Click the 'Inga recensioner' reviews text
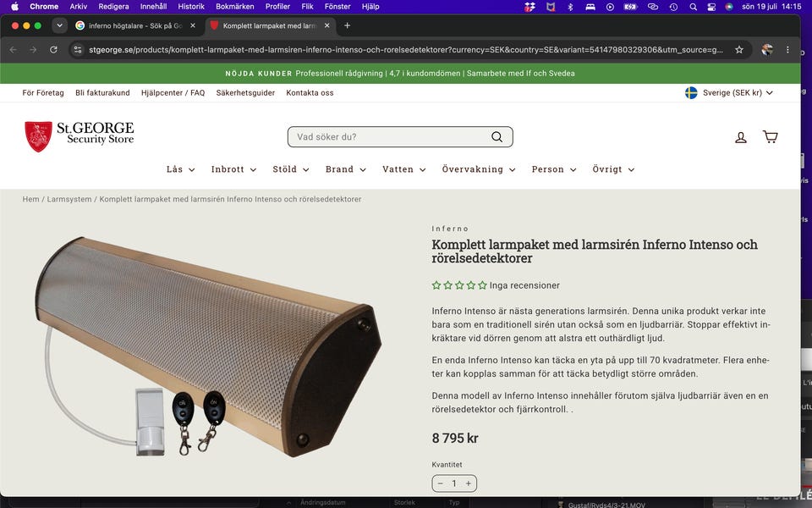Image resolution: width=812 pixels, height=508 pixels. [x=524, y=285]
